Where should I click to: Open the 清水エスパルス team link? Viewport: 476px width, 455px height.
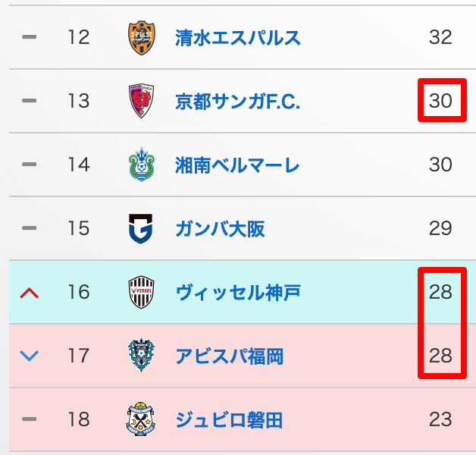[237, 37]
